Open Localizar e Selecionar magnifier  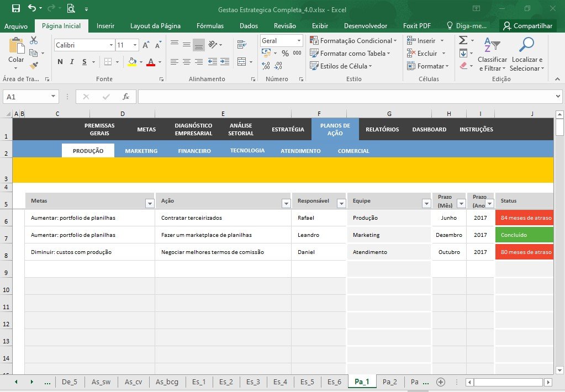click(526, 54)
